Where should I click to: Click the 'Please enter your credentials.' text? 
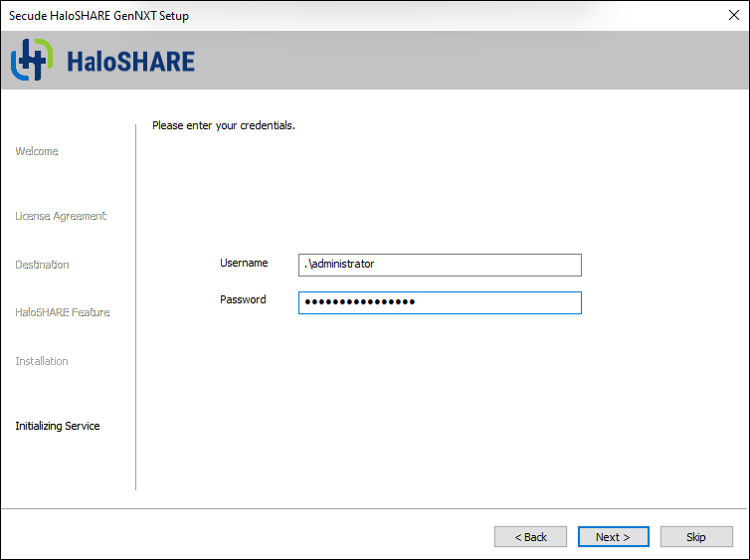(x=224, y=125)
